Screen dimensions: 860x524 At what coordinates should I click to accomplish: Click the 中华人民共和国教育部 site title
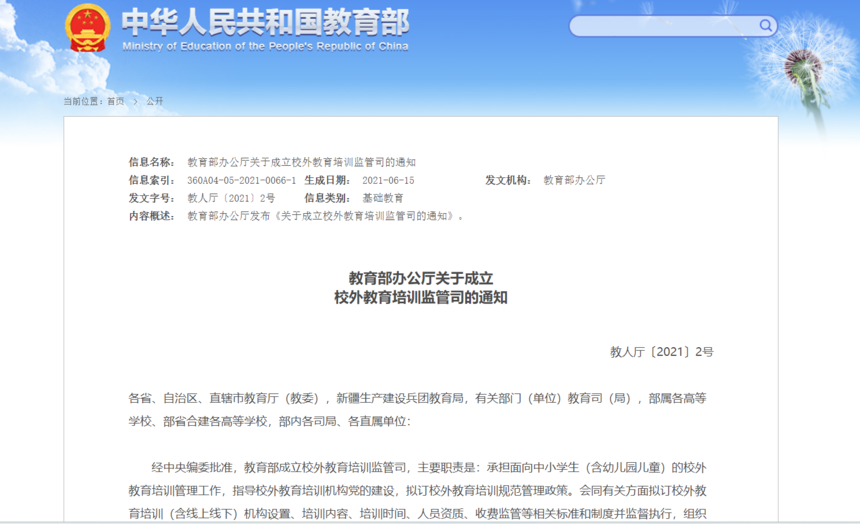265,21
